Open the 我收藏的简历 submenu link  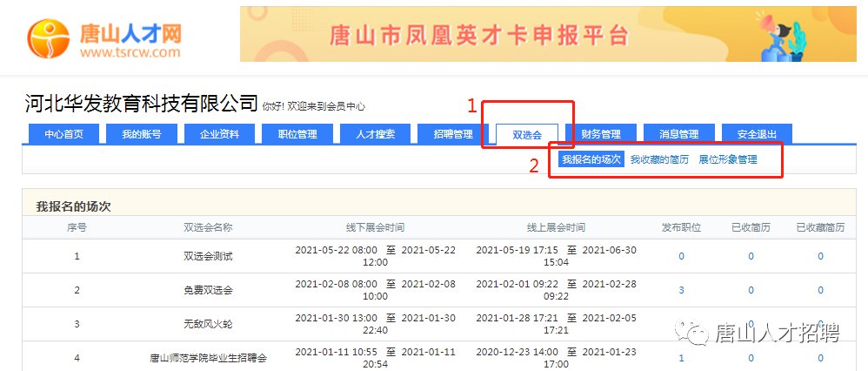pyautogui.click(x=660, y=159)
